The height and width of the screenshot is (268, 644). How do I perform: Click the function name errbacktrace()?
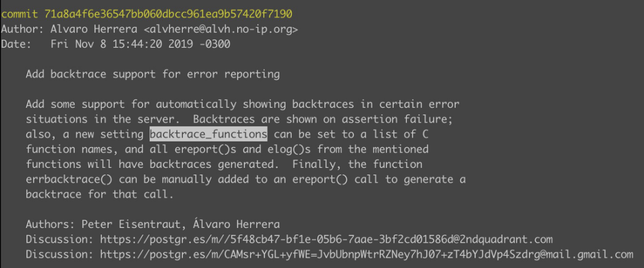pos(63,179)
